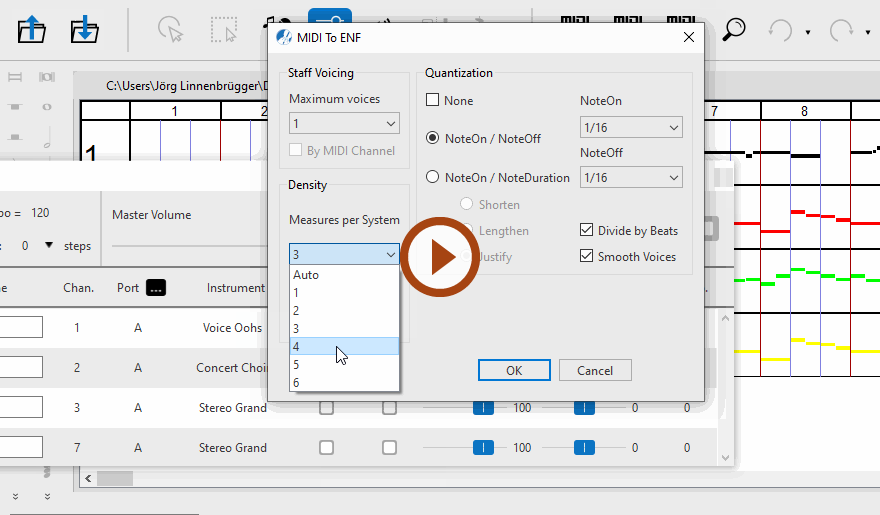The height and width of the screenshot is (515, 880).
Task: Toggle first checkbox in channel 3 row
Action: tap(326, 408)
